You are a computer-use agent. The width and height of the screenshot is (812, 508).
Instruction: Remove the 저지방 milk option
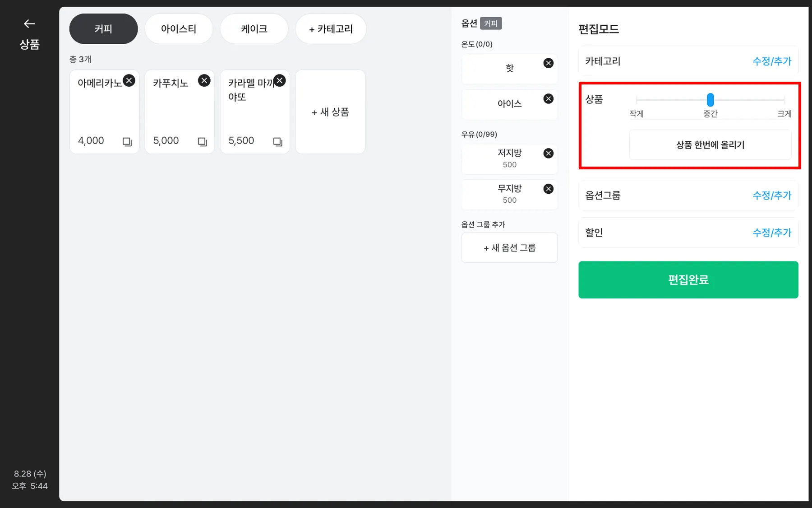pos(549,154)
